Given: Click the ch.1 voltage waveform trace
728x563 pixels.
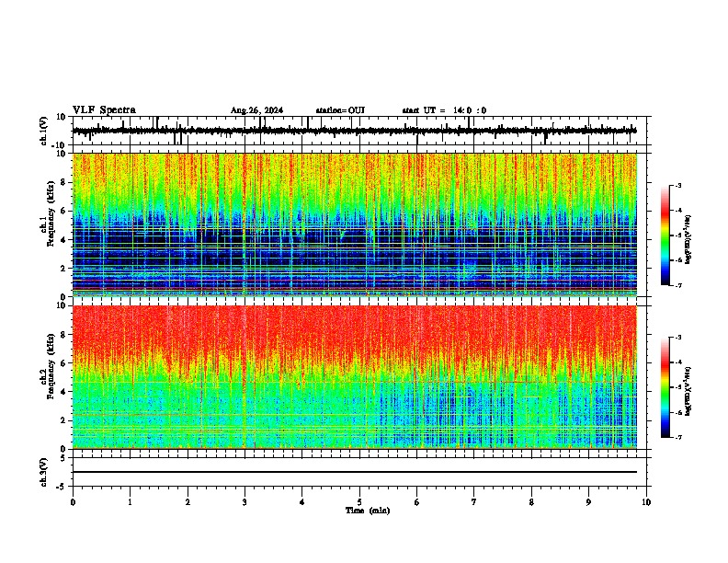Looking at the screenshot, I should pyautogui.click(x=354, y=131).
